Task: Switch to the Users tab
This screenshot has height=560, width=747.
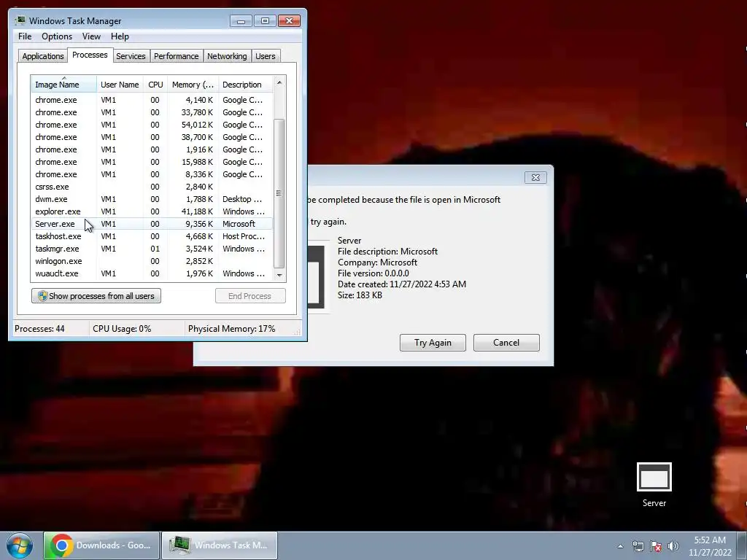Action: point(266,55)
